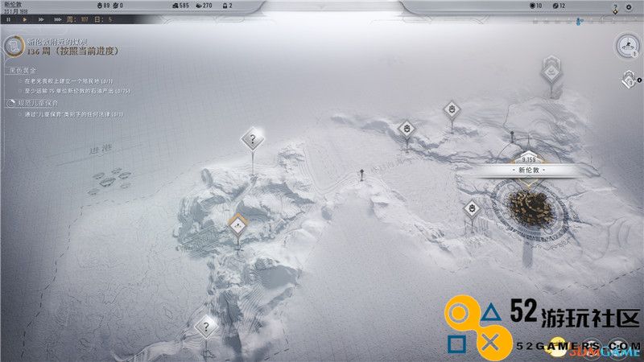The height and width of the screenshot is (362, 644).
Task: Click the 585 resource counter
Action: (180, 6)
